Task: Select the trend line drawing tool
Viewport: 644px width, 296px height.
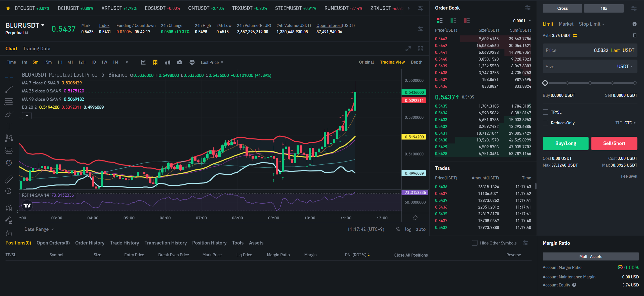Action: tap(9, 89)
